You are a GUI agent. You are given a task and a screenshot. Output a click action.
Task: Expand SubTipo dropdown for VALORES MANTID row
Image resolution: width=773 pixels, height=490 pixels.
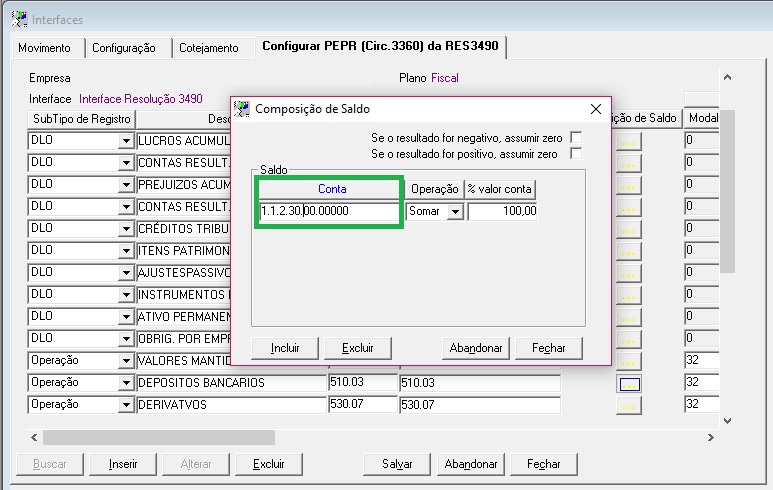[126, 361]
